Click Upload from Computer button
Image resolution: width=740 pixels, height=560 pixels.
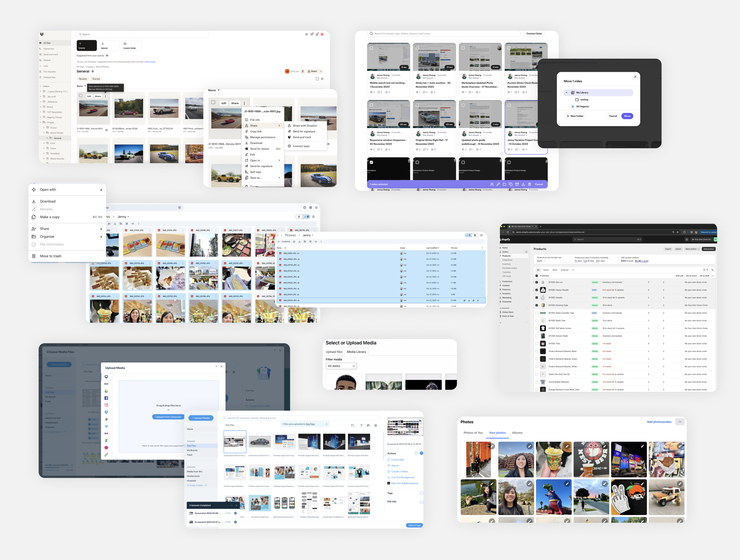pos(168,417)
